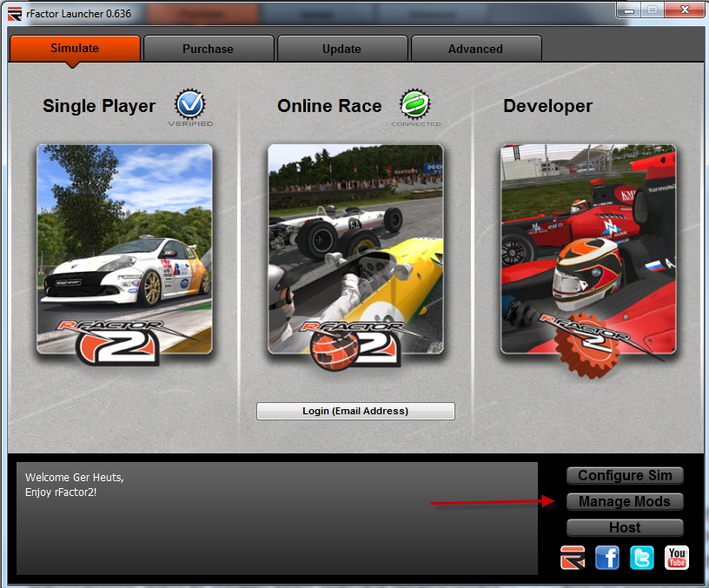This screenshot has height=588, width=709.
Task: Click the green Connected status badge
Action: (x=415, y=105)
